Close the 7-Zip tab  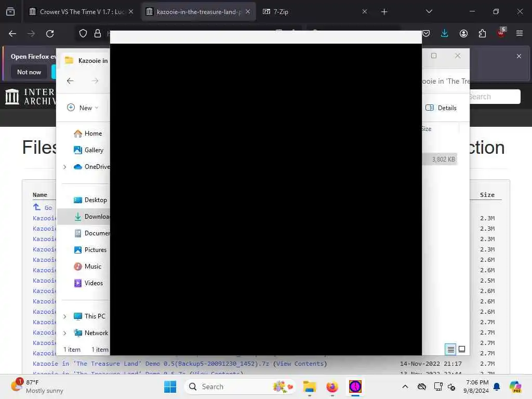coord(364,11)
